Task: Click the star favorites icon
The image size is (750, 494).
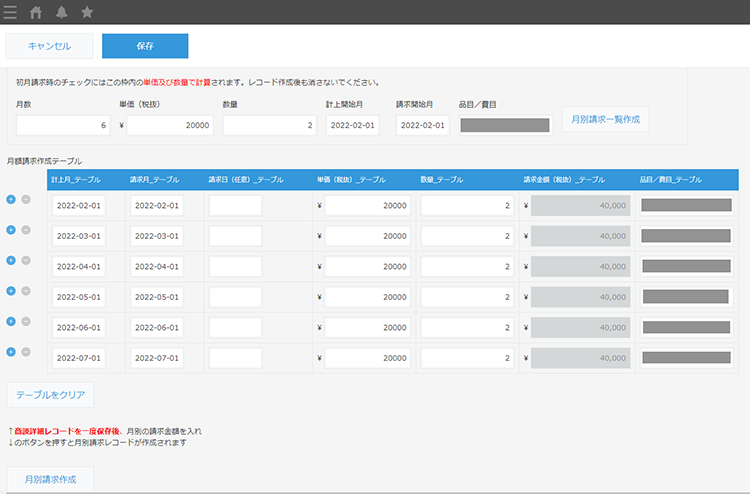Action: pos(87,12)
